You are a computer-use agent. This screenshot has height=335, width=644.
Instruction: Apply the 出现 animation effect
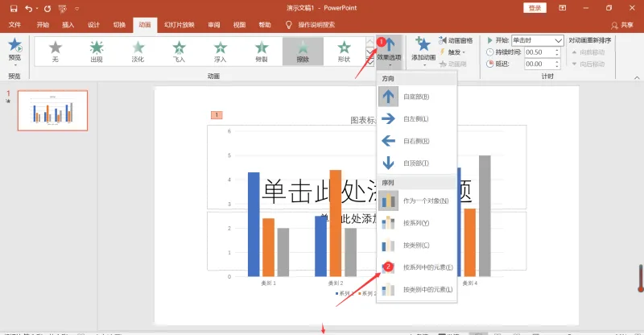click(97, 51)
